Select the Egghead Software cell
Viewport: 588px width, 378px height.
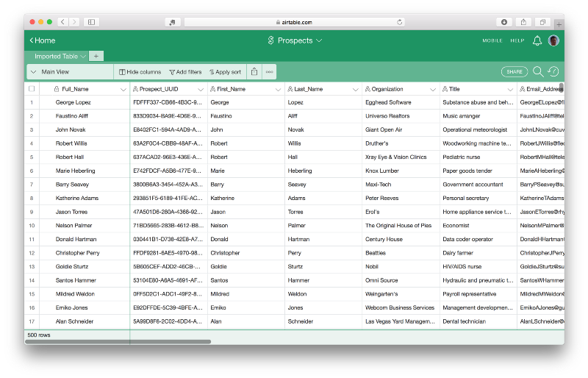[401, 102]
